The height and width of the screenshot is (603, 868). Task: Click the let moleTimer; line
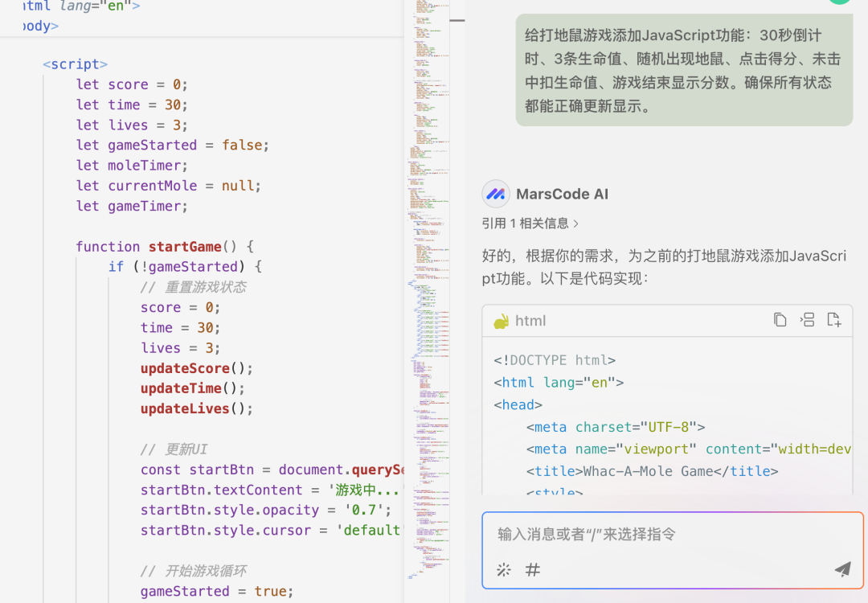point(132,166)
